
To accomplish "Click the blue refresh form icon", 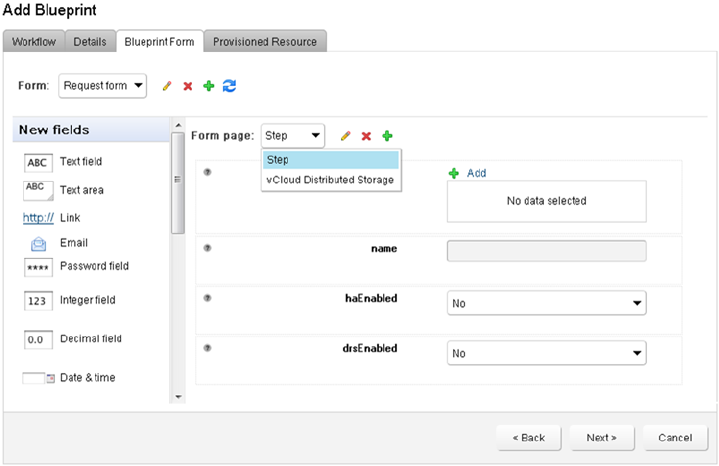I will 230,86.
